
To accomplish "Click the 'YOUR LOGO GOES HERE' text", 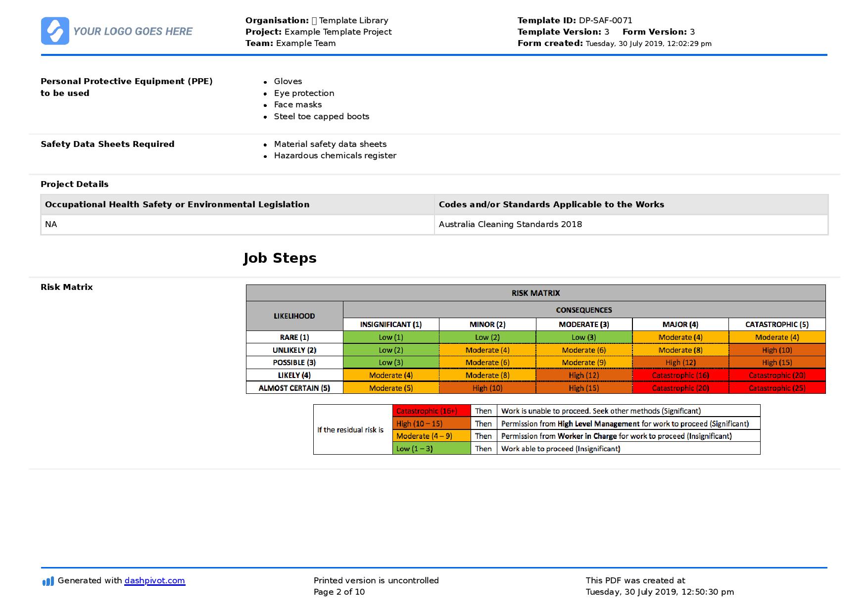I will (x=133, y=32).
